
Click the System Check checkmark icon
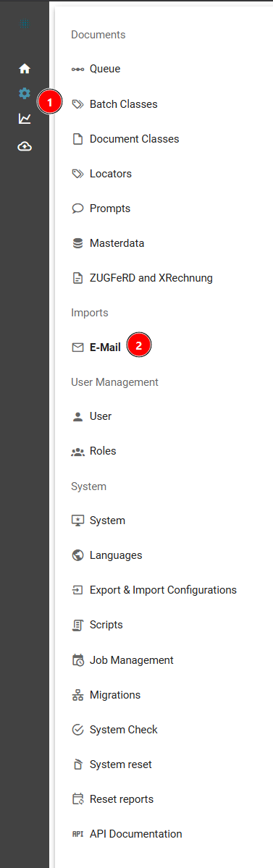coord(78,730)
